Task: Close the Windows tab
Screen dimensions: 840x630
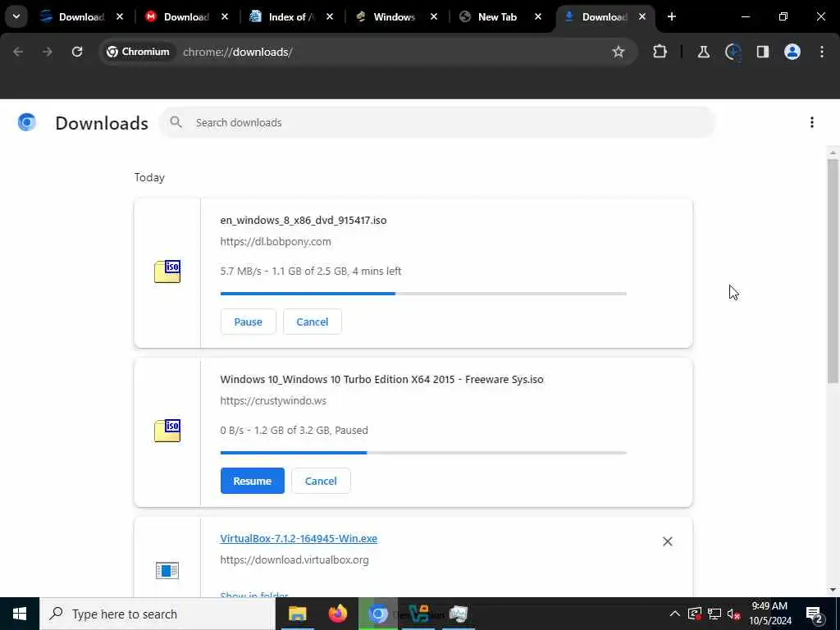Action: [x=434, y=17]
